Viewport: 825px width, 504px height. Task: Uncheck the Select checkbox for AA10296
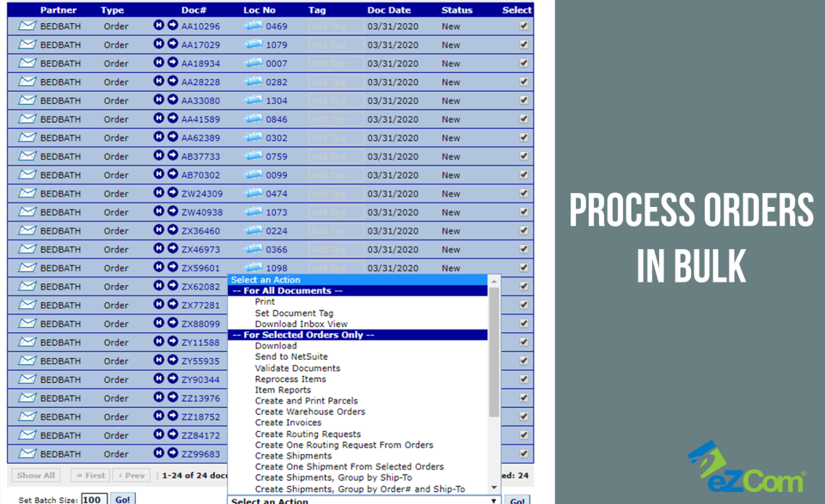click(x=522, y=26)
